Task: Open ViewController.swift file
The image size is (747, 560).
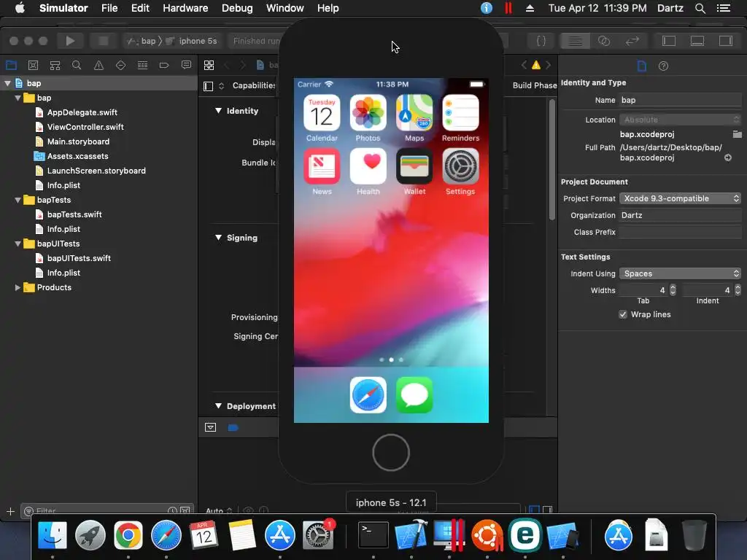Action: tap(85, 127)
